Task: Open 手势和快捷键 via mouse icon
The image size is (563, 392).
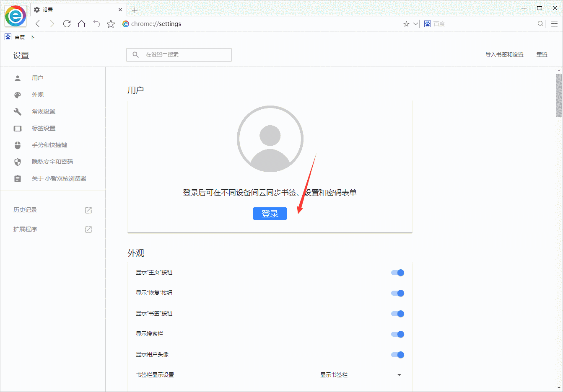Action: (17, 145)
